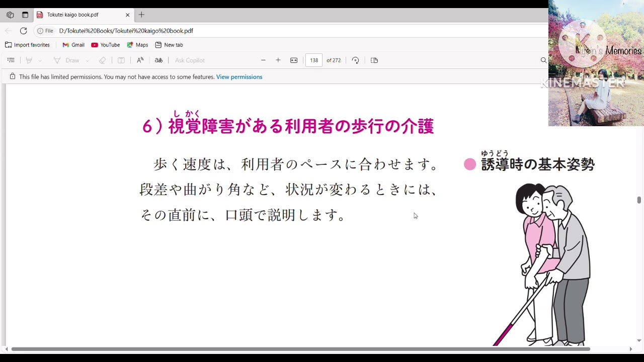Rotate the PDF page

coord(355,60)
